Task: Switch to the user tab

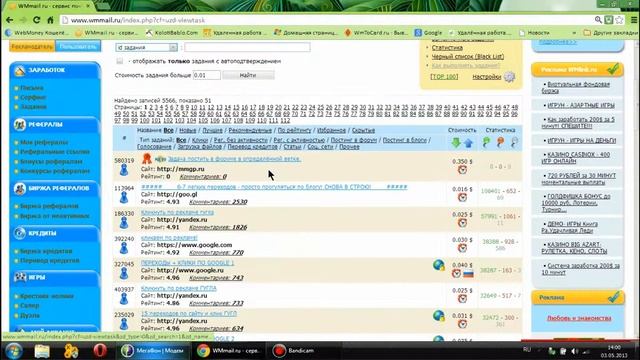Action: click(78, 46)
